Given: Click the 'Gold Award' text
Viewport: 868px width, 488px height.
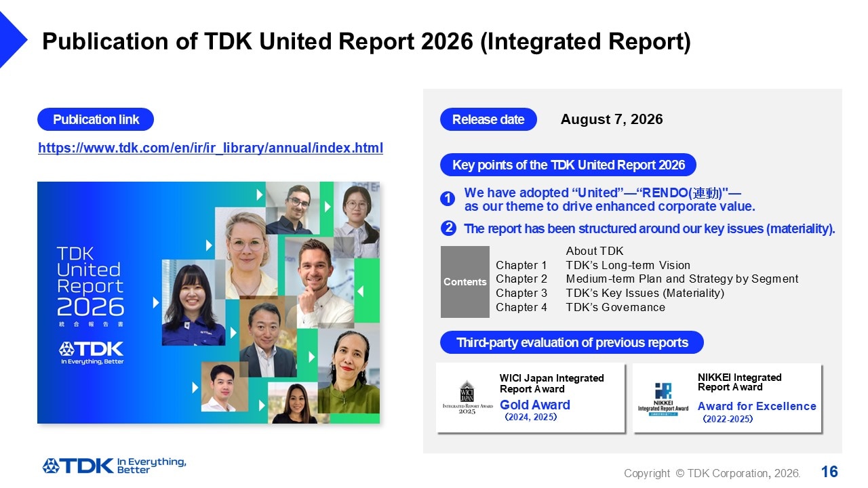Looking at the screenshot, I should [x=535, y=405].
